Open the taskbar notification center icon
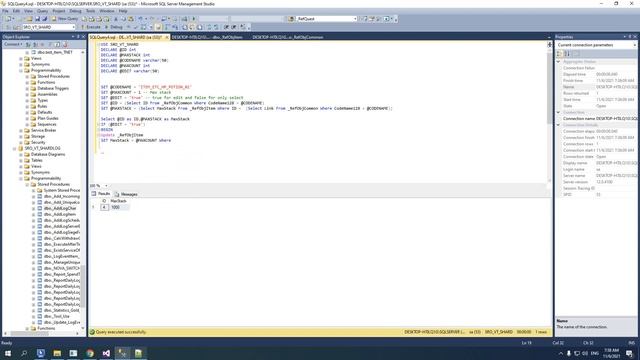Screen dimensions: 640x360 pyautogui.click(x=630, y=353)
